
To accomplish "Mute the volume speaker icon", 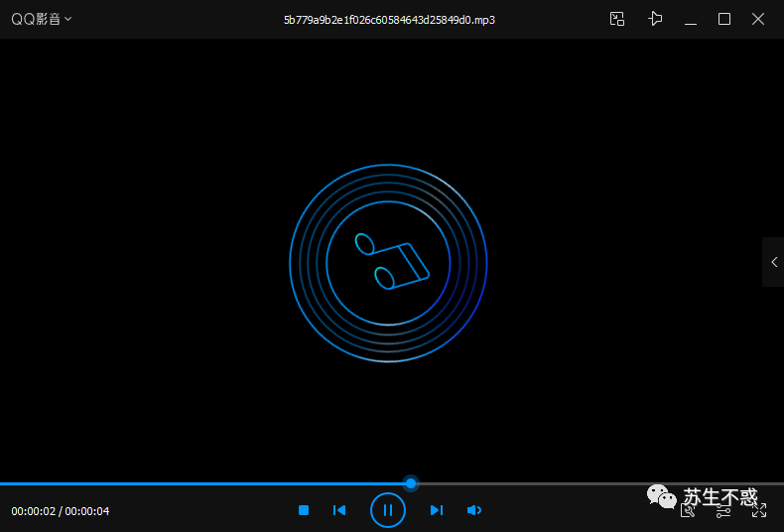I will coord(474,510).
